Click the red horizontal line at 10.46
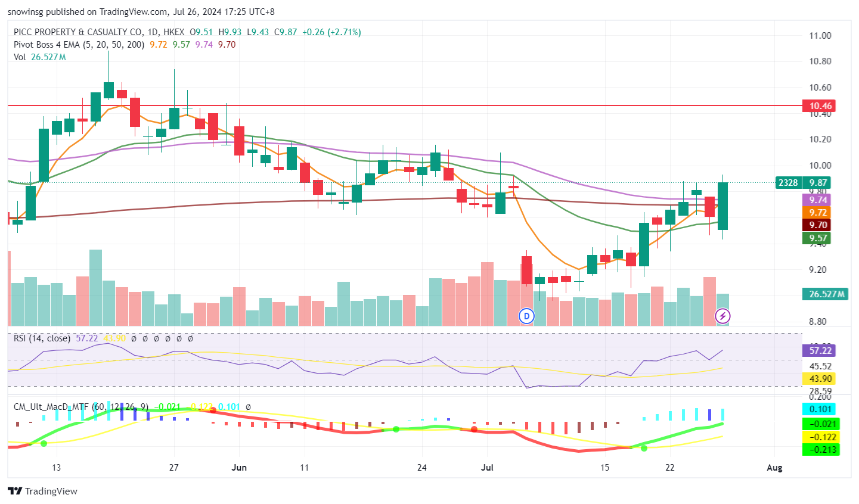The width and height of the screenshot is (859, 504). click(404, 105)
